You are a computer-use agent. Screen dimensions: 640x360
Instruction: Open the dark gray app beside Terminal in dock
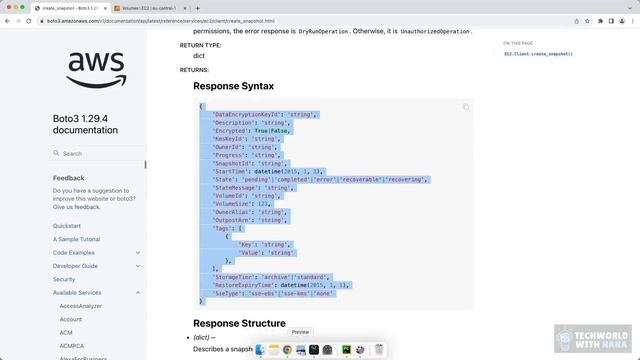click(x=327, y=350)
